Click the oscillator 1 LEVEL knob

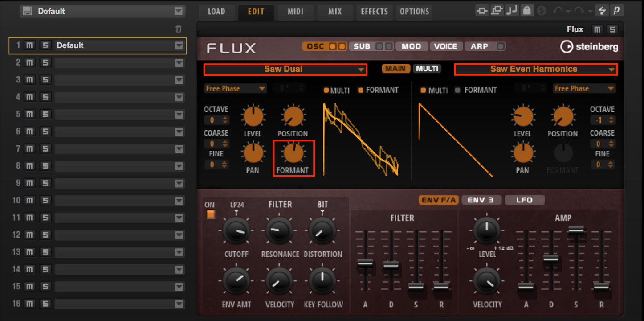253,117
